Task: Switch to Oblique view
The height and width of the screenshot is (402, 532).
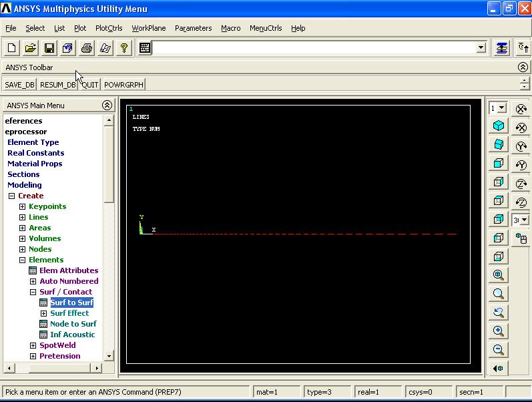Action: (x=499, y=145)
